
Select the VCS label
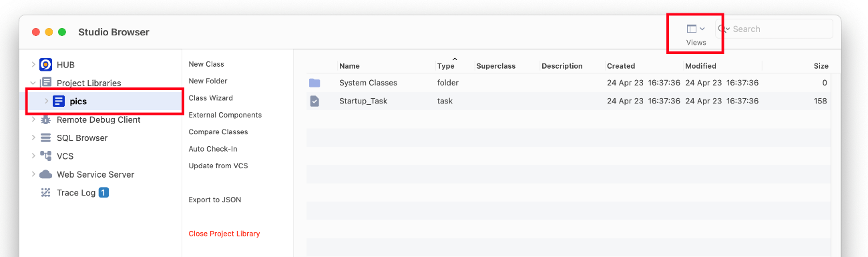(65, 156)
